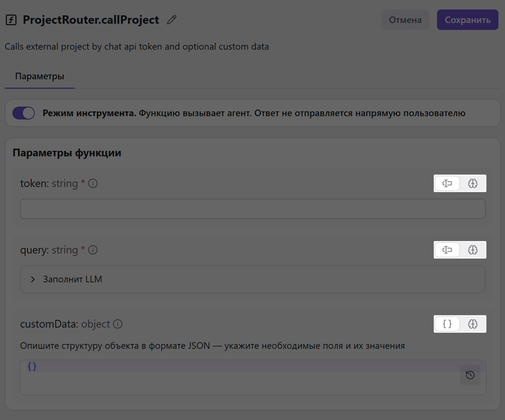Show info tooltip for customData parameter

(118, 324)
